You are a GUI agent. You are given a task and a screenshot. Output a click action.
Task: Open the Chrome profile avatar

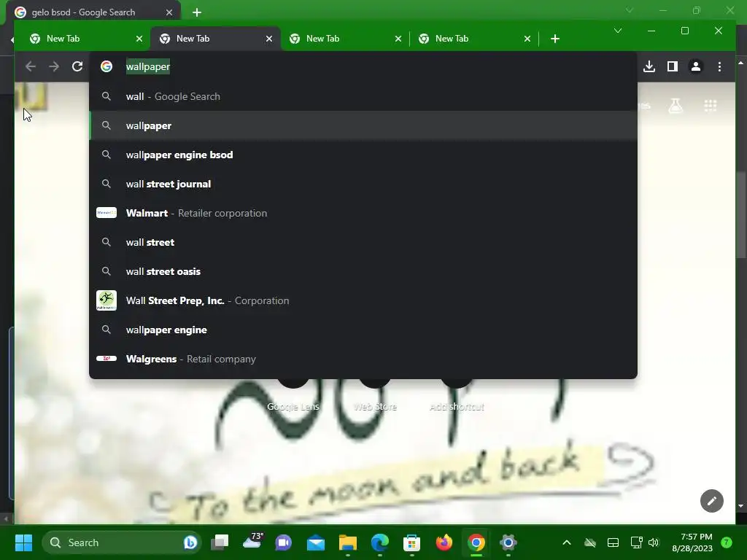pos(695,66)
